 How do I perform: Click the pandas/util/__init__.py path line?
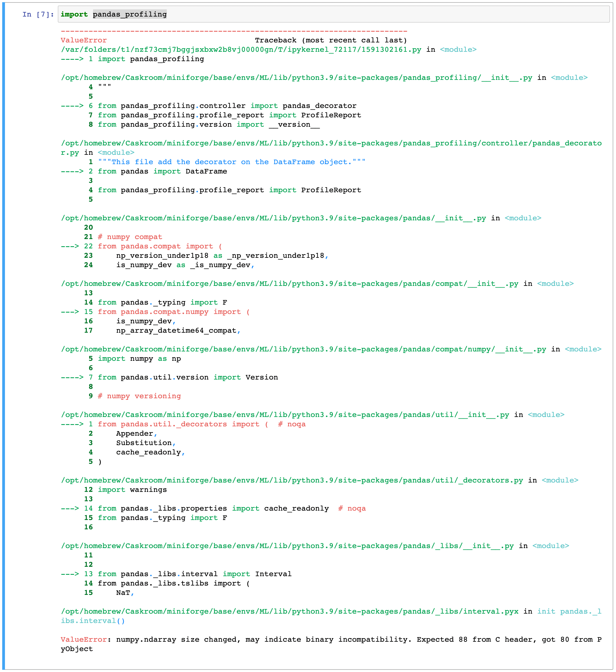(285, 415)
